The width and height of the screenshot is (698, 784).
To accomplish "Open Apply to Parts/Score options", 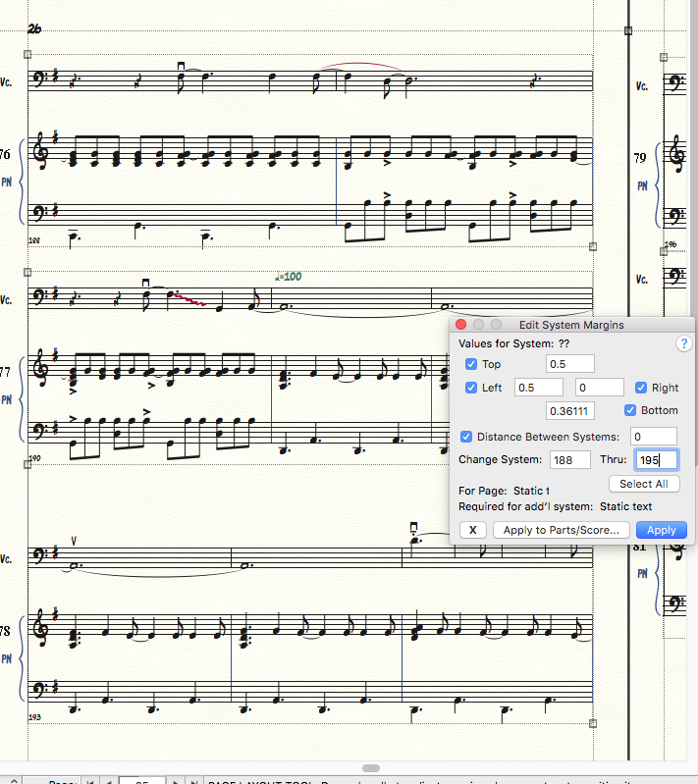I will (x=562, y=530).
